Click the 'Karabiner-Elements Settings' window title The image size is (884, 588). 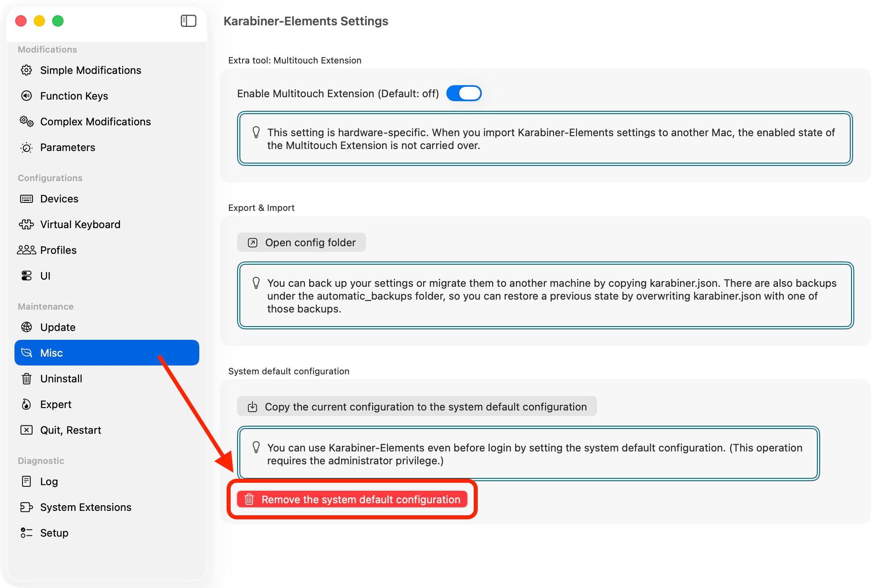click(x=306, y=21)
